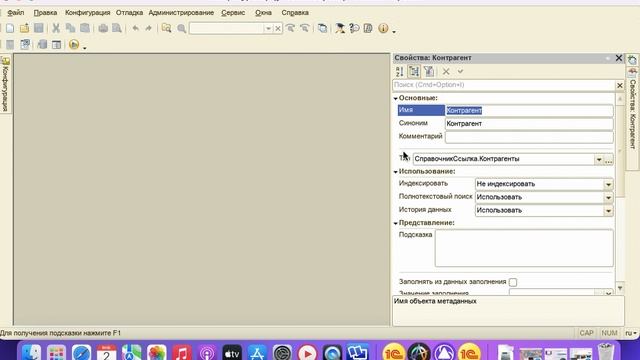
Task: Open the help question icon
Action: (354, 28)
